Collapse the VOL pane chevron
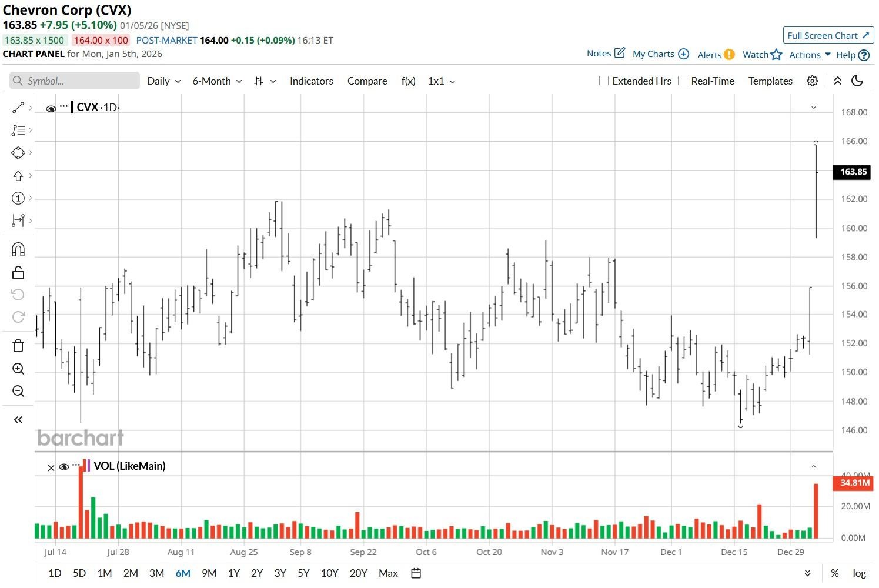 coord(814,466)
